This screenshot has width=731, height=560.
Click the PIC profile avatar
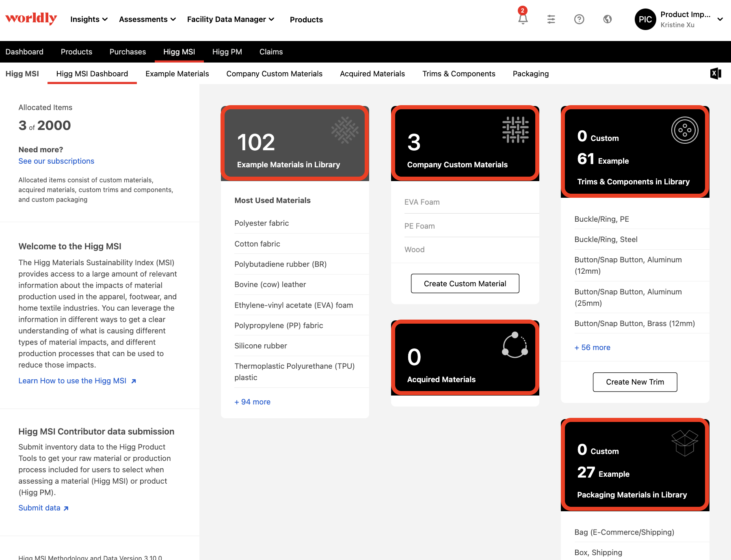point(645,19)
